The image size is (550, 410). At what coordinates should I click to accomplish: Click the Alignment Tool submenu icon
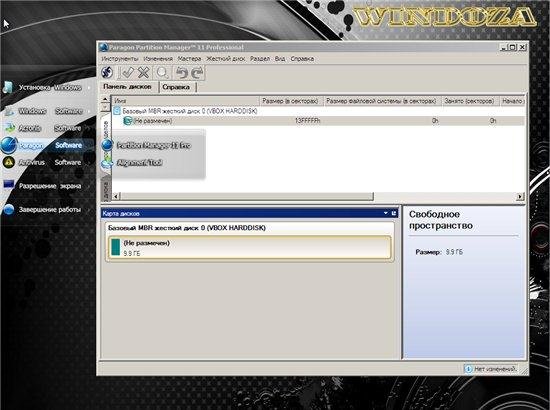tap(107, 163)
